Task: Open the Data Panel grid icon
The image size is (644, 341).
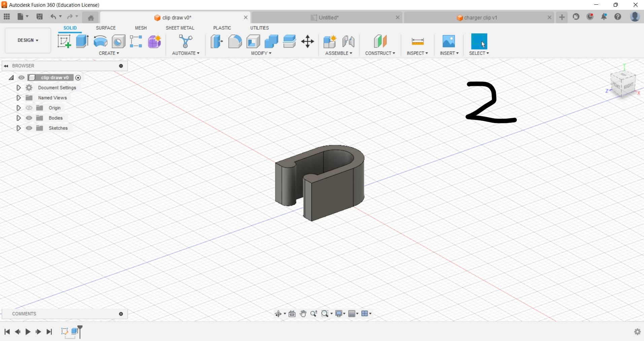Action: pos(7,17)
